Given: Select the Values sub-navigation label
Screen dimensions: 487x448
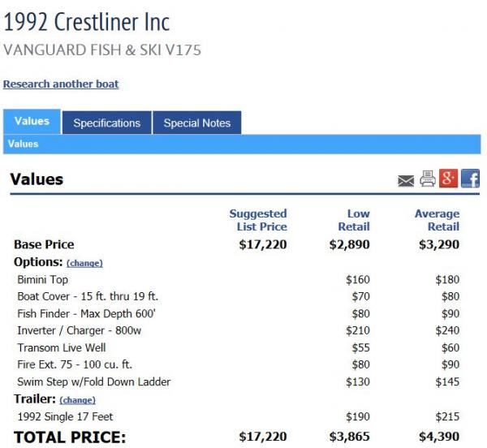Looking at the screenshot, I should tap(24, 144).
